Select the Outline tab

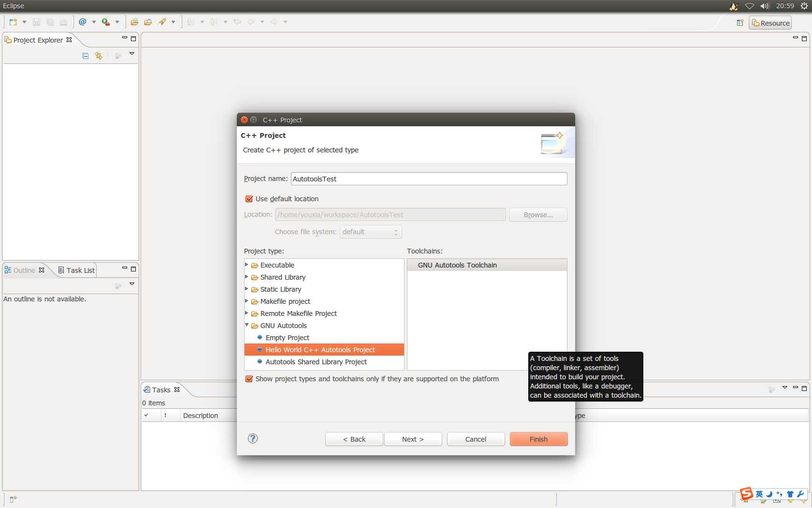point(25,270)
